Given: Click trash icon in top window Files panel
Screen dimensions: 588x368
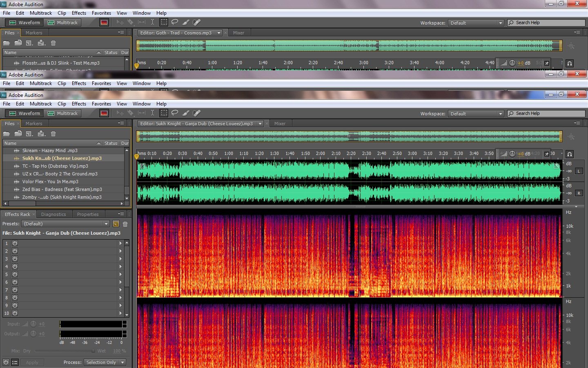Looking at the screenshot, I should (x=53, y=43).
